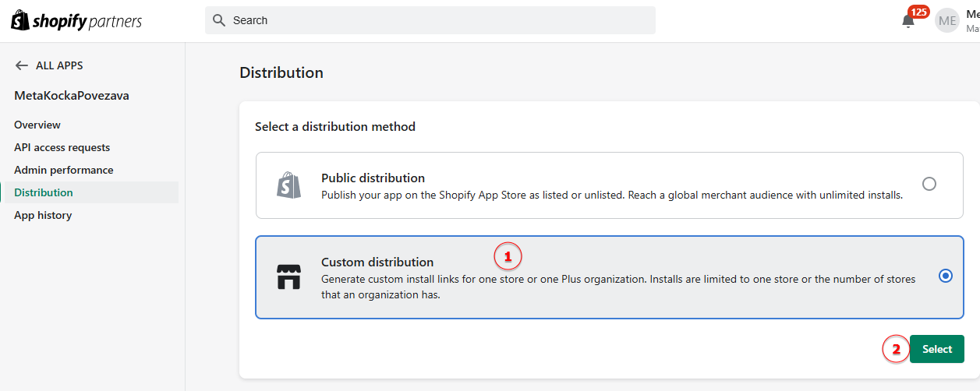Click the 'Publish your app on the Shopify App Store' description

pyautogui.click(x=612, y=195)
